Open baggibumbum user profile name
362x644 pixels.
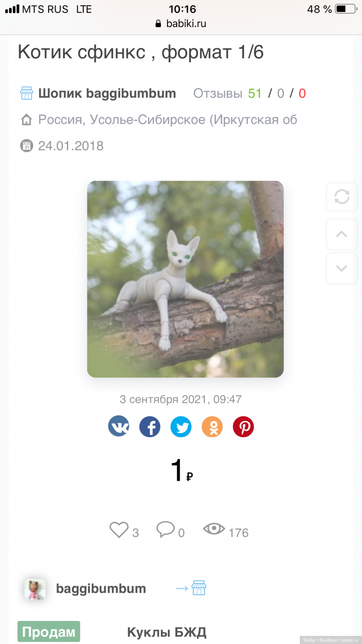coord(101,589)
